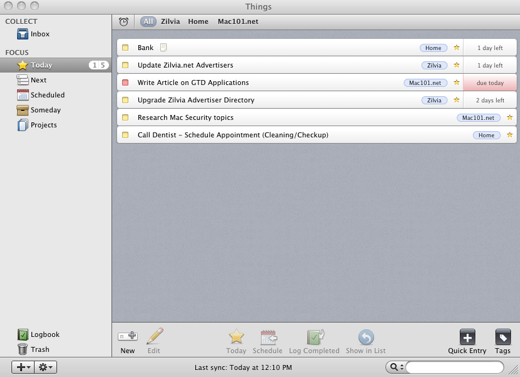This screenshot has height=377, width=520.
Task: Select the Today star icon in sidebar
Action: 22,65
